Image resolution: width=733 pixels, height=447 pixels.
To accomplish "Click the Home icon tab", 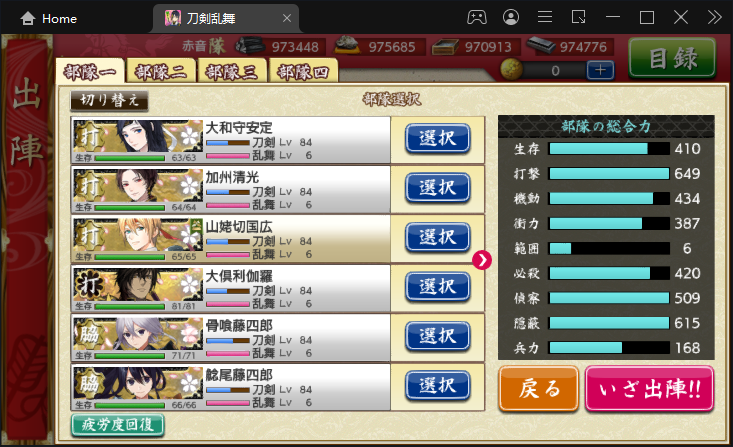I will [48, 19].
